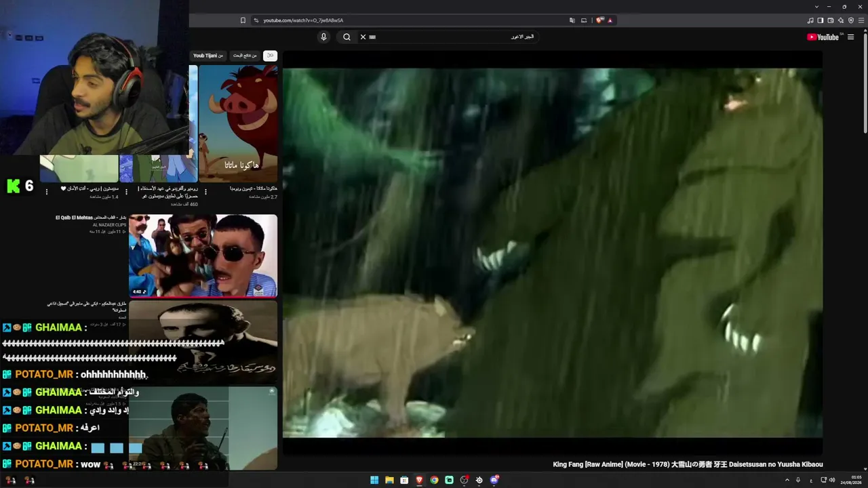Open the Brave wallet icon in toolbar
868x488 pixels.
click(x=831, y=20)
